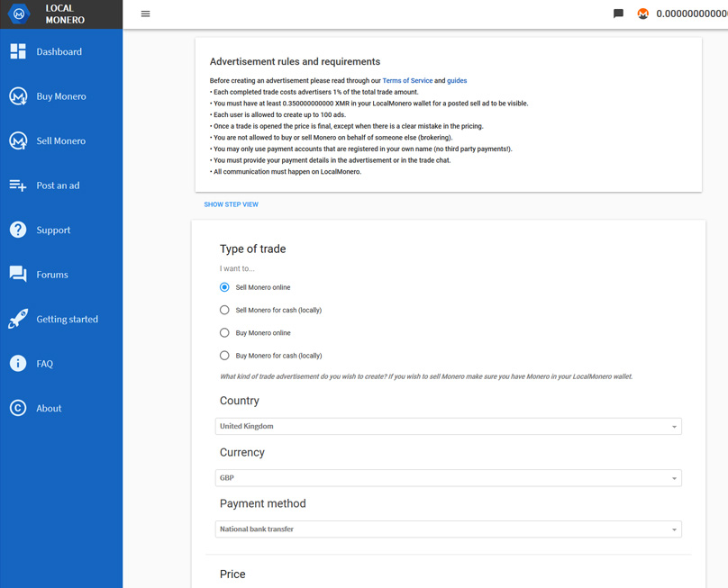Click the FAQ info icon
728x588 pixels.
coord(18,364)
